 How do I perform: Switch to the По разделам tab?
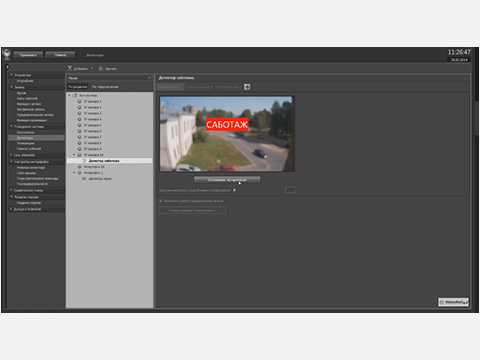tap(78, 87)
